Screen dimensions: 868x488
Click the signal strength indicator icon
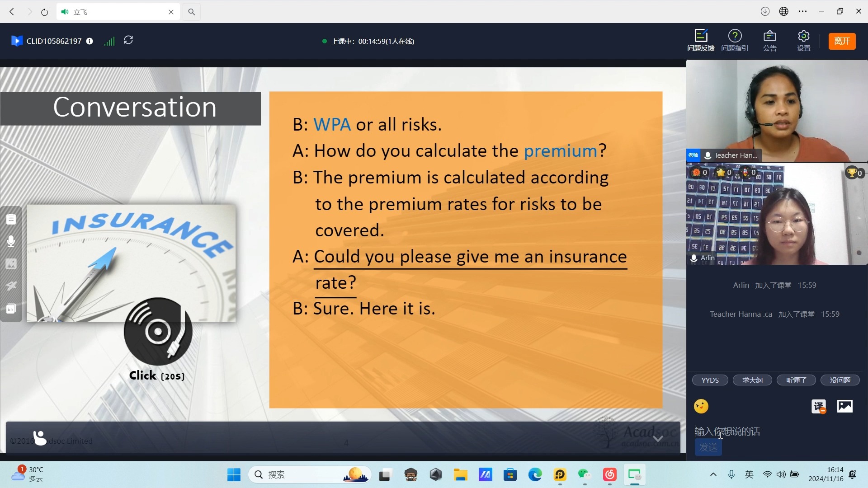[109, 41]
